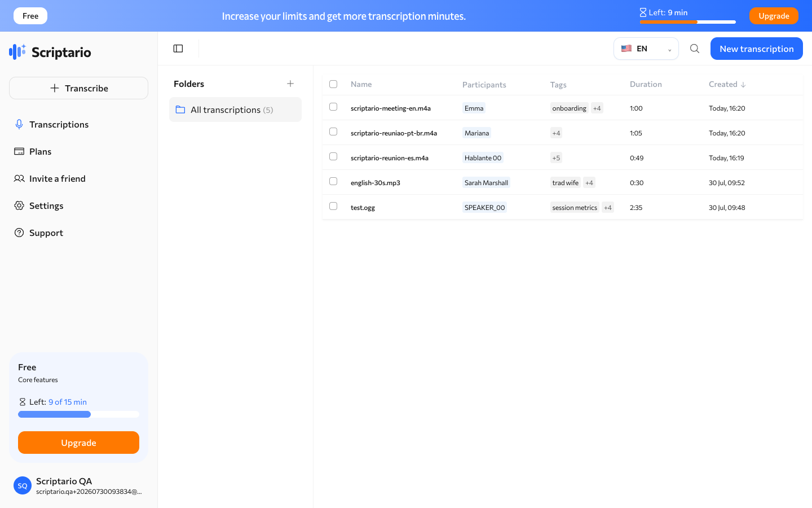Click the session metrics tag
The height and width of the screenshot is (508, 812).
point(575,208)
